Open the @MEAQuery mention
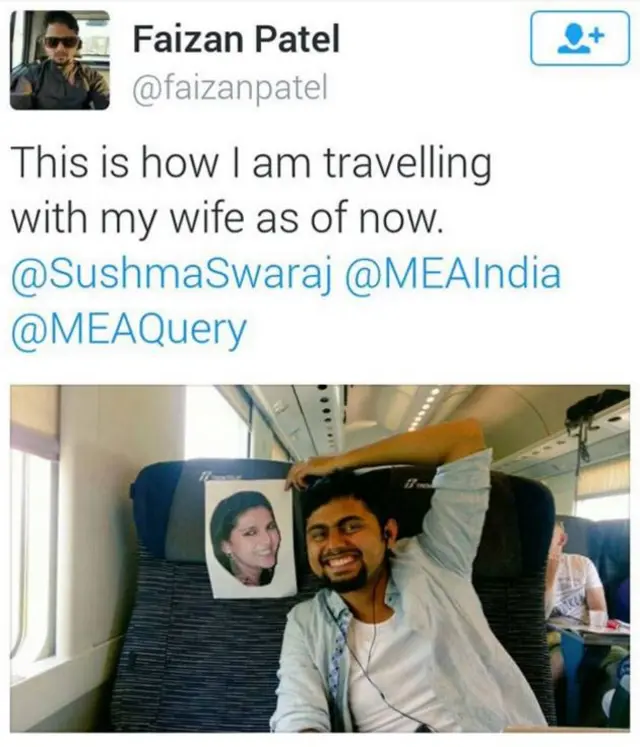Screen dimensions: 640x747 tap(129, 330)
